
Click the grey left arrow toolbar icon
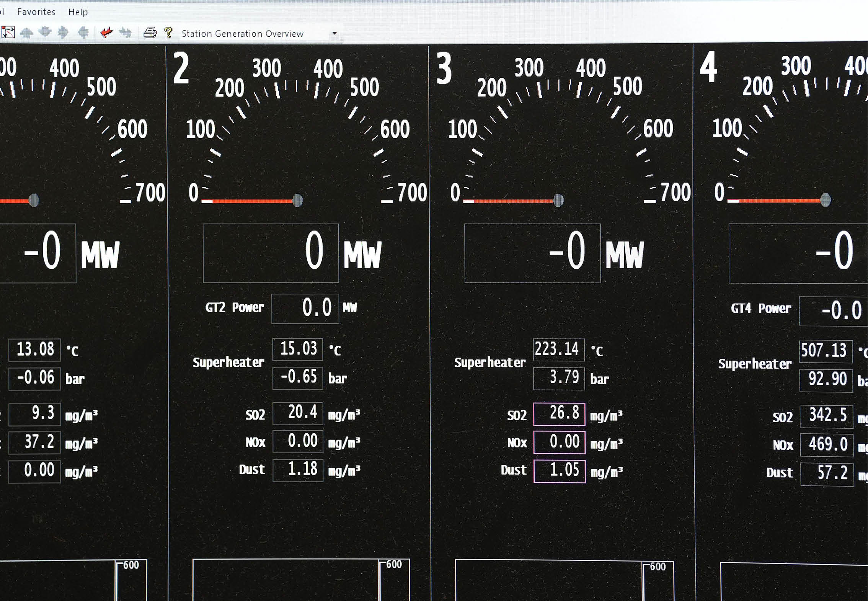click(83, 33)
